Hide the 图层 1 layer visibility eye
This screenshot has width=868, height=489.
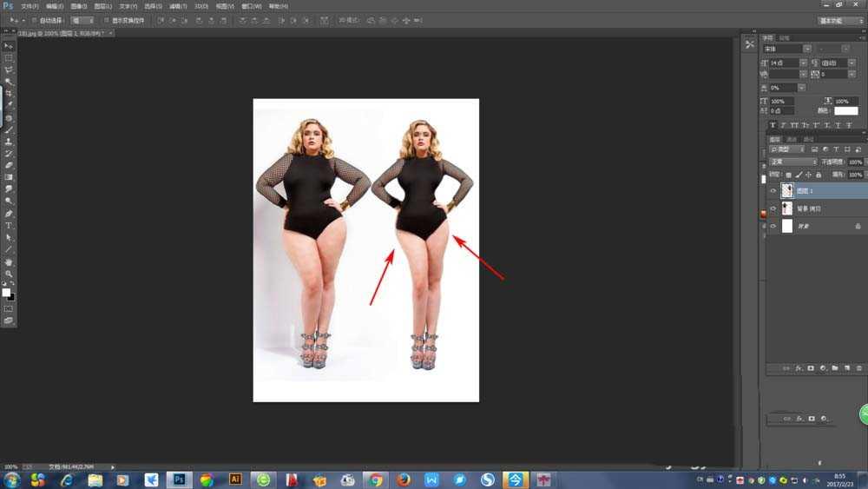773,190
